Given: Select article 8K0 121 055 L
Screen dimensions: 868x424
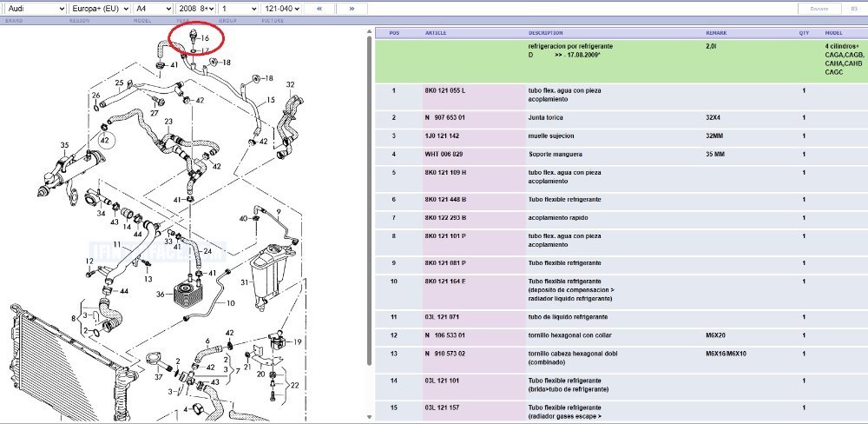Looking at the screenshot, I should point(445,90).
